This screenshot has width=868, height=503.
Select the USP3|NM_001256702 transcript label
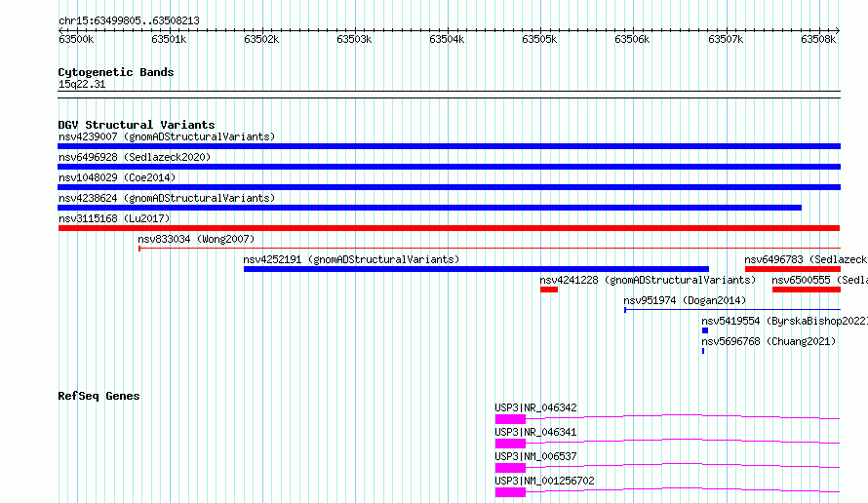(545, 481)
